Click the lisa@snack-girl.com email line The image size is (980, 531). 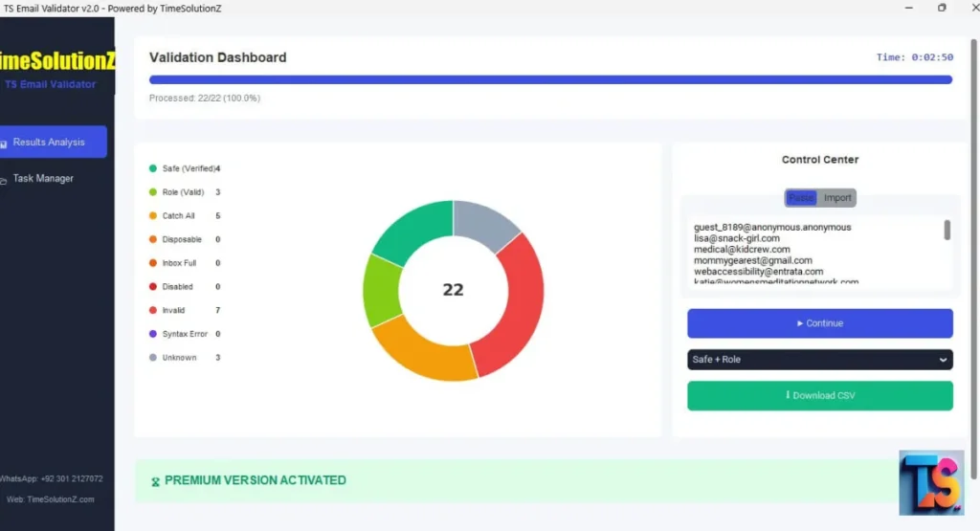coord(736,238)
